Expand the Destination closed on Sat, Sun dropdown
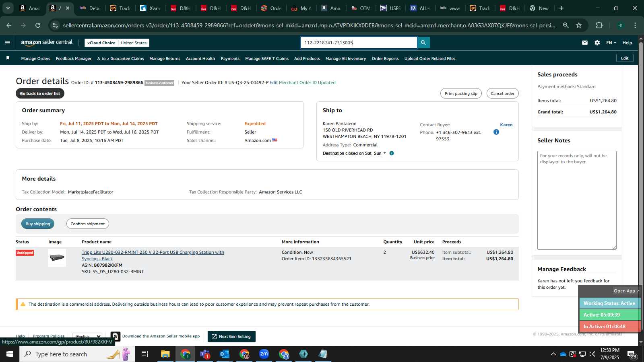 pos(354,153)
